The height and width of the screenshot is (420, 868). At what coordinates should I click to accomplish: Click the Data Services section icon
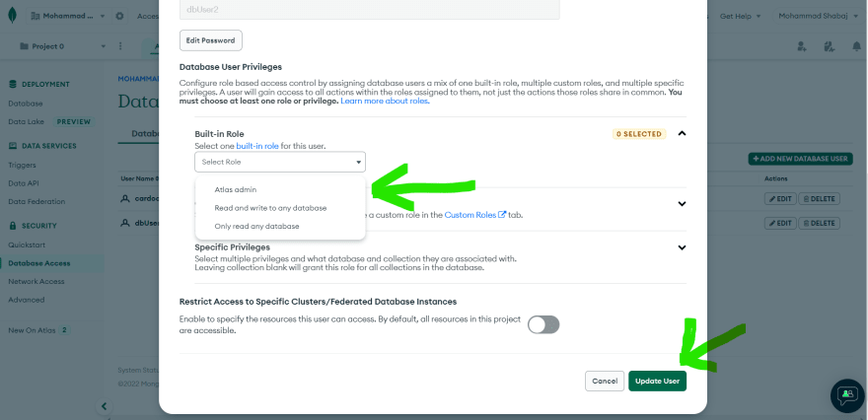click(13, 146)
